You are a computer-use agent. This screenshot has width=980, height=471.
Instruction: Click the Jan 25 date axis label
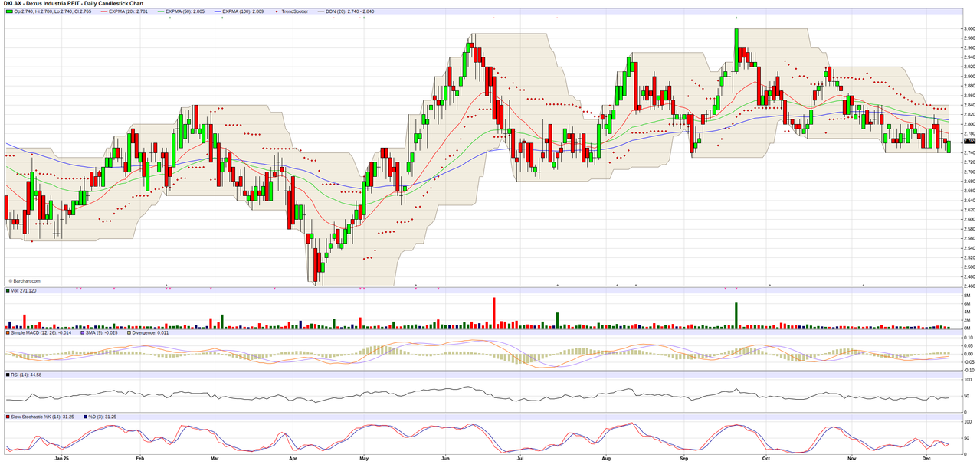point(62,459)
